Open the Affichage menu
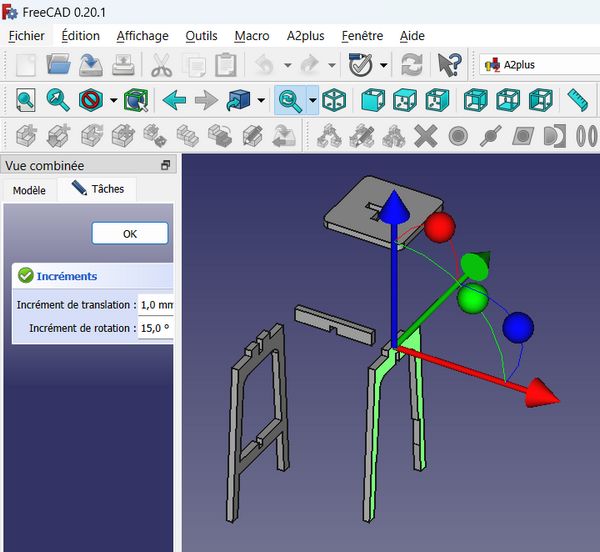The width and height of the screenshot is (600, 552). (x=142, y=35)
